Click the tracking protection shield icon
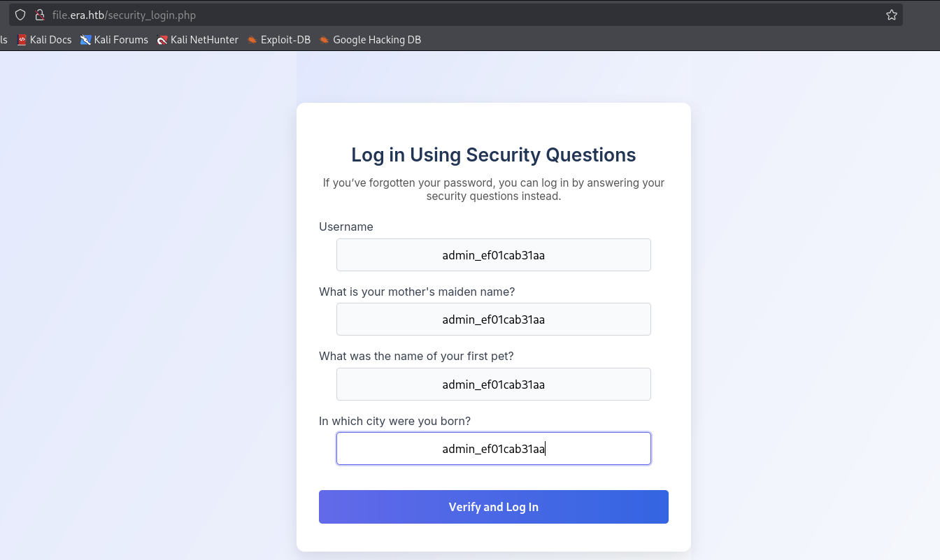The width and height of the screenshot is (940, 560). tap(20, 15)
